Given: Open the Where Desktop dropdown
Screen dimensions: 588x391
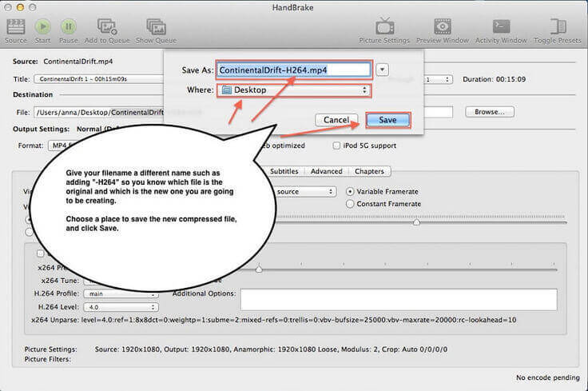Looking at the screenshot, I should pos(294,90).
